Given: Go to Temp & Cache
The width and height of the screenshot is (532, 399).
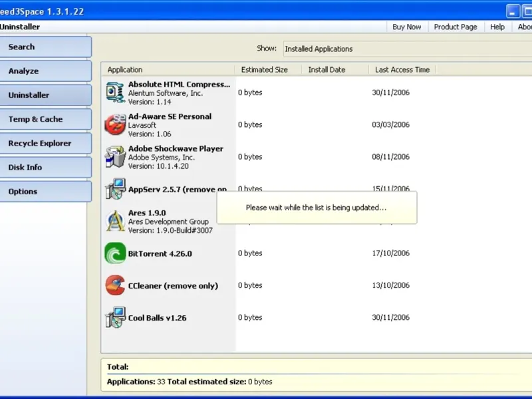Looking at the screenshot, I should pyautogui.click(x=45, y=119).
